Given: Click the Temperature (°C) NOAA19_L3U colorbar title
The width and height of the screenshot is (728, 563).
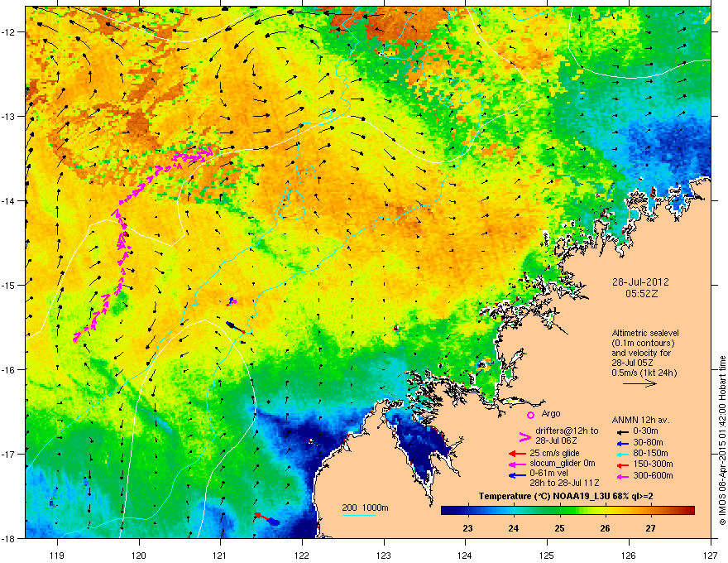Looking at the screenshot, I should coord(566,496).
